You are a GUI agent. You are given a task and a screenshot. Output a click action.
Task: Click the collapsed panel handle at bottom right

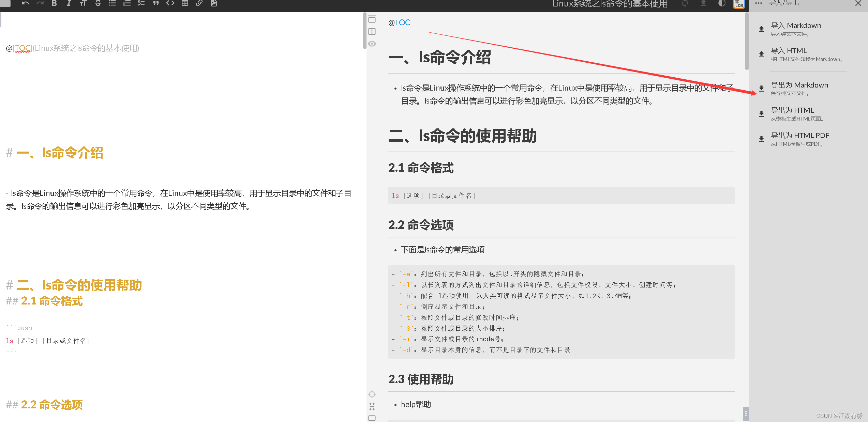click(x=746, y=414)
